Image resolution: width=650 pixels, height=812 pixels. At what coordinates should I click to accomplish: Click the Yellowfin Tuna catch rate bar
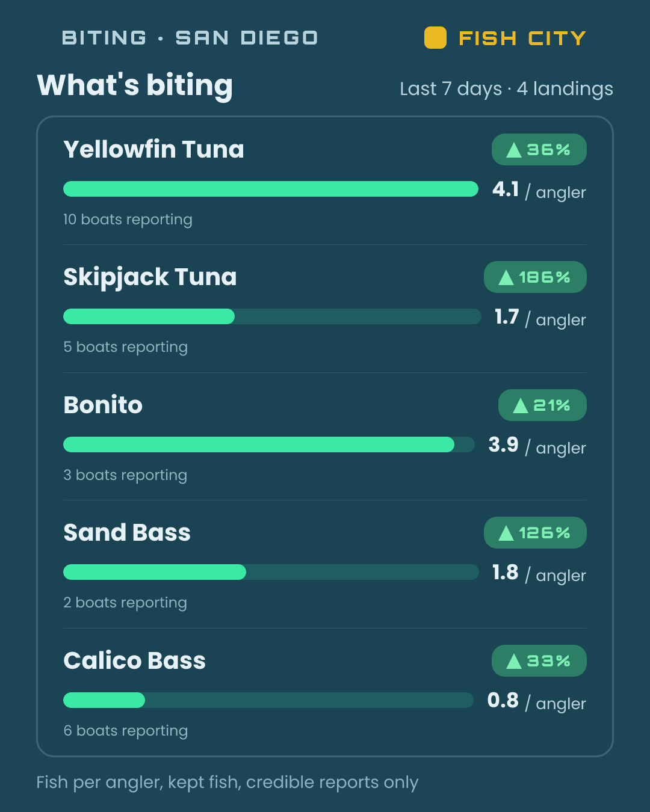271,189
